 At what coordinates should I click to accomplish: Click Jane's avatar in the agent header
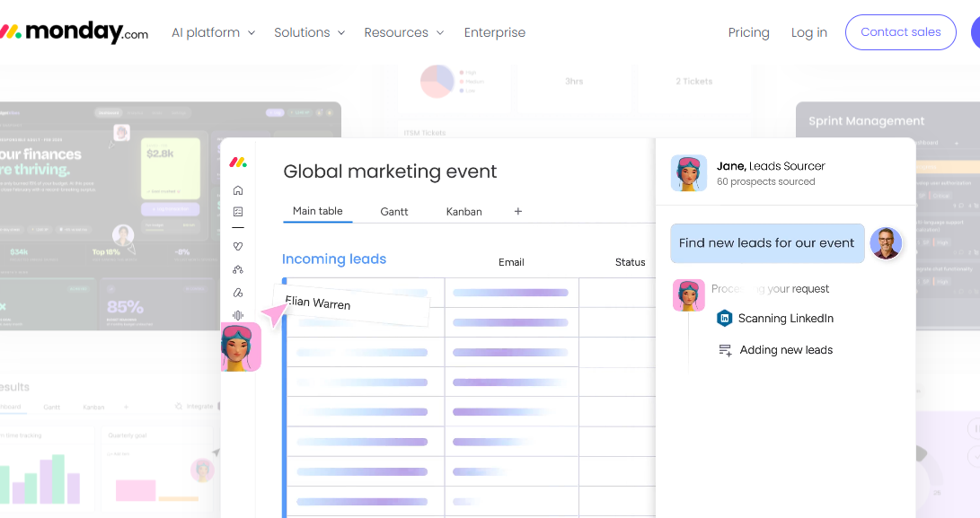pos(689,173)
